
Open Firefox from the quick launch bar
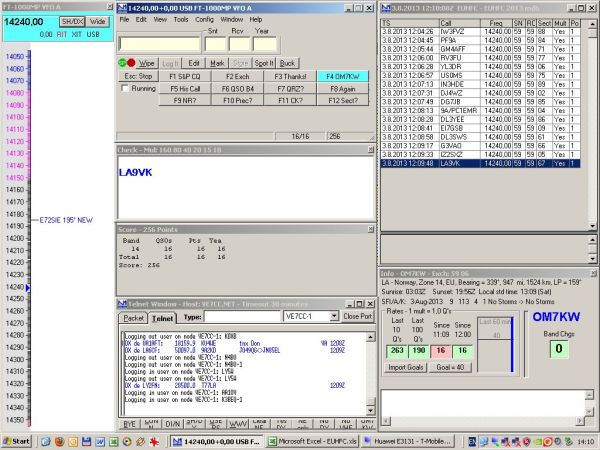coord(59,440)
